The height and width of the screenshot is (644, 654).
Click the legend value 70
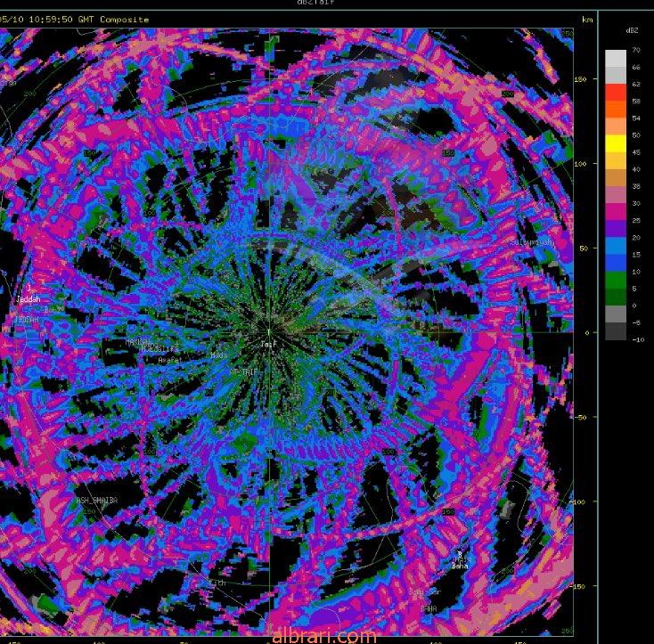(x=636, y=50)
